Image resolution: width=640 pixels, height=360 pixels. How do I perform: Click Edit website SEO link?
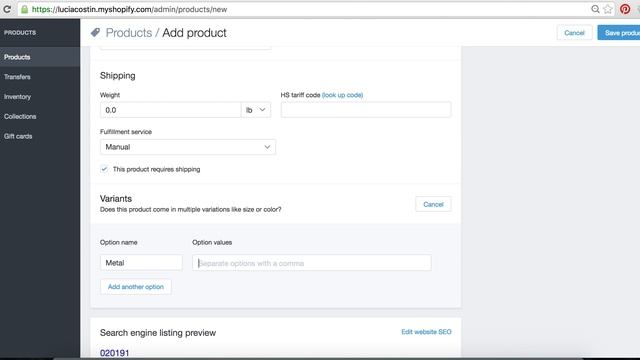[426, 332]
